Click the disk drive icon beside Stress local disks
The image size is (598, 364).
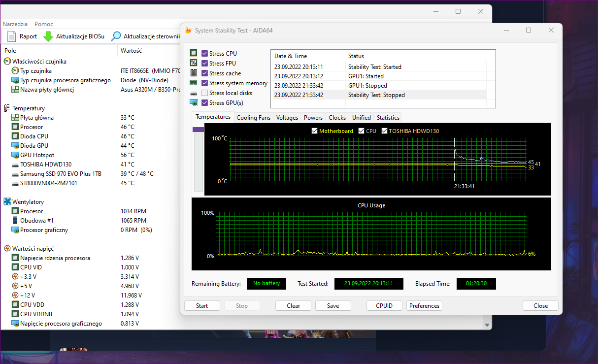194,93
